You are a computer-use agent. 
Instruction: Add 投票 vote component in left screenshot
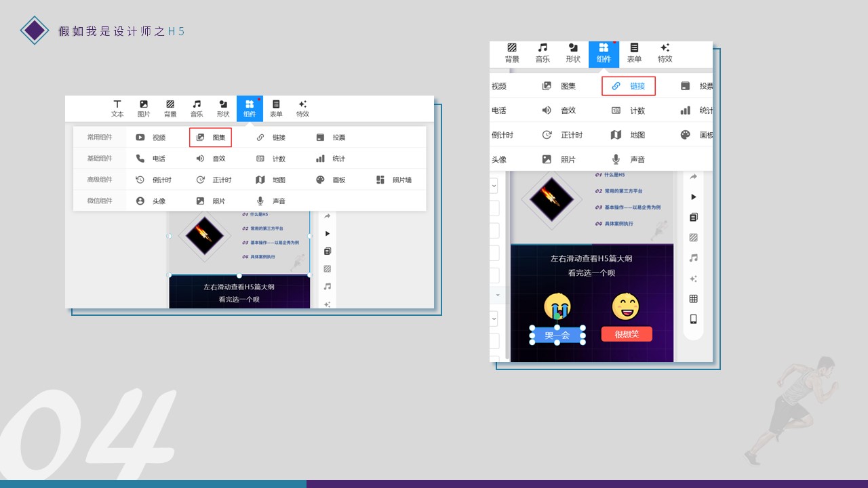[331, 138]
